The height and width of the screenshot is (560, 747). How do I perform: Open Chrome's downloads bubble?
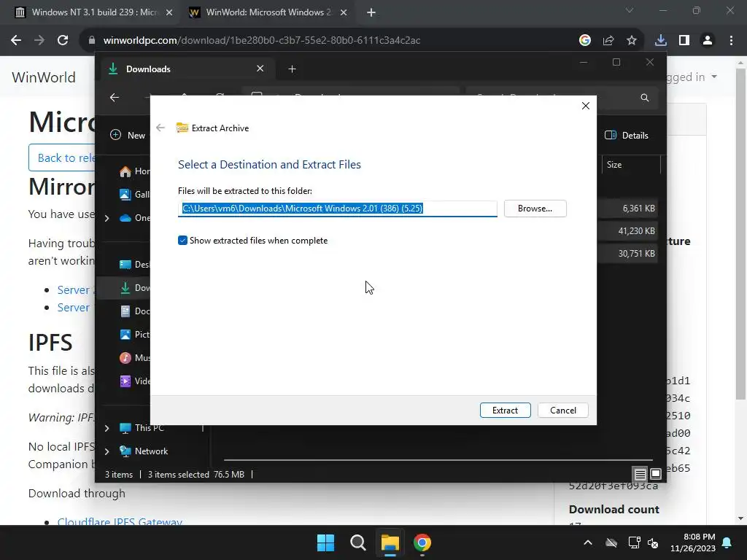[661, 41]
